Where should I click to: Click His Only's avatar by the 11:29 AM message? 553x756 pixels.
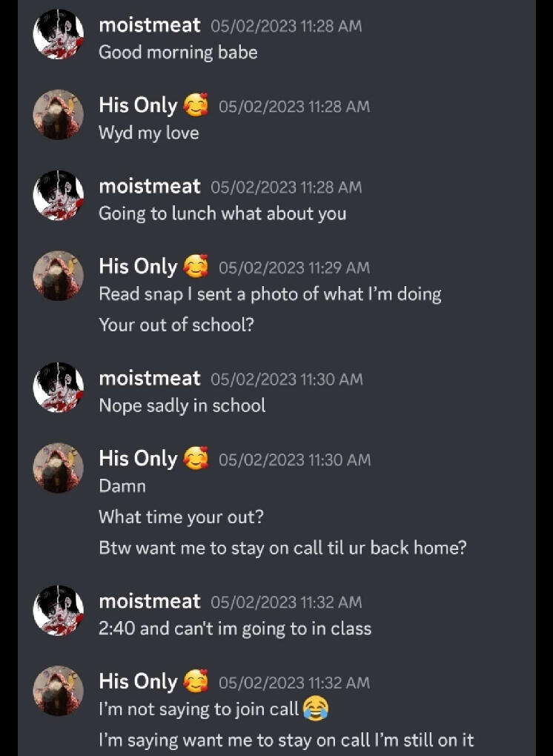59,276
